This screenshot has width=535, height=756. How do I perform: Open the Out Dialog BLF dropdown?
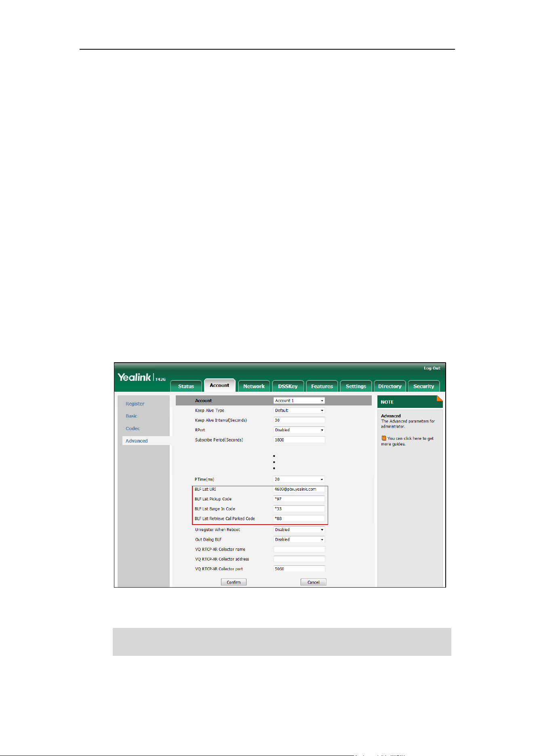(x=299, y=540)
